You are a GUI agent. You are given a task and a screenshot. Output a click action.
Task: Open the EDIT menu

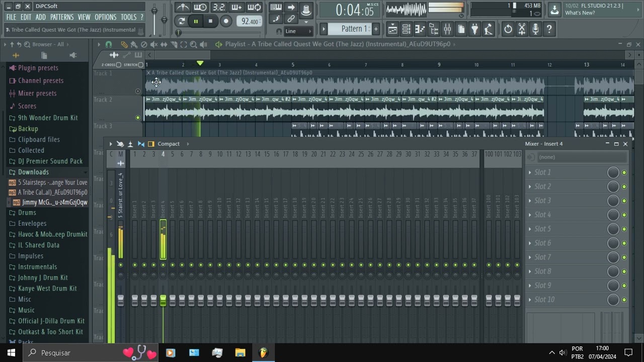pos(26,17)
